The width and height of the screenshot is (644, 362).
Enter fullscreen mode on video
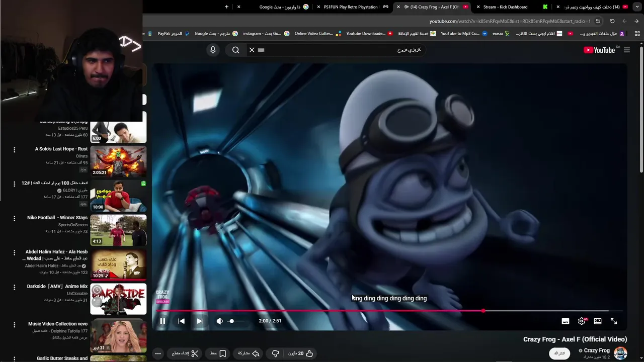[x=614, y=321]
